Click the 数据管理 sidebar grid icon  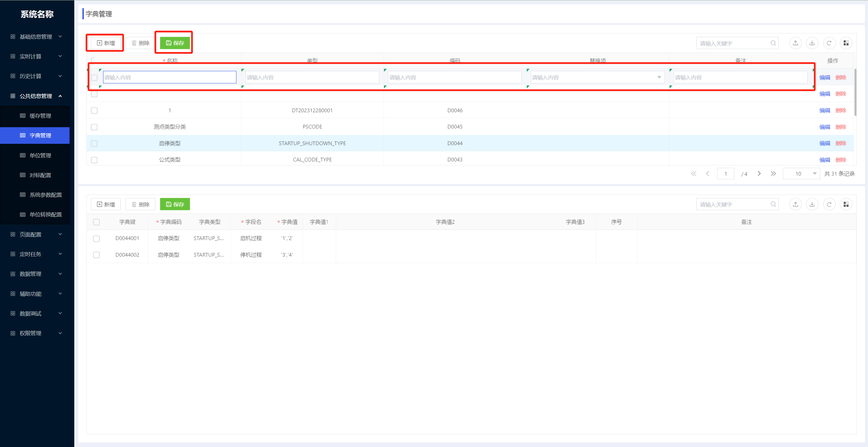click(13, 274)
